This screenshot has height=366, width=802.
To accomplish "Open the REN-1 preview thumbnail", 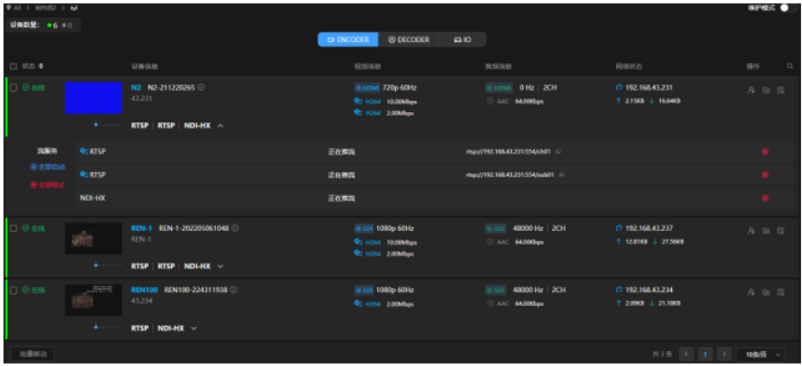I will [94, 238].
